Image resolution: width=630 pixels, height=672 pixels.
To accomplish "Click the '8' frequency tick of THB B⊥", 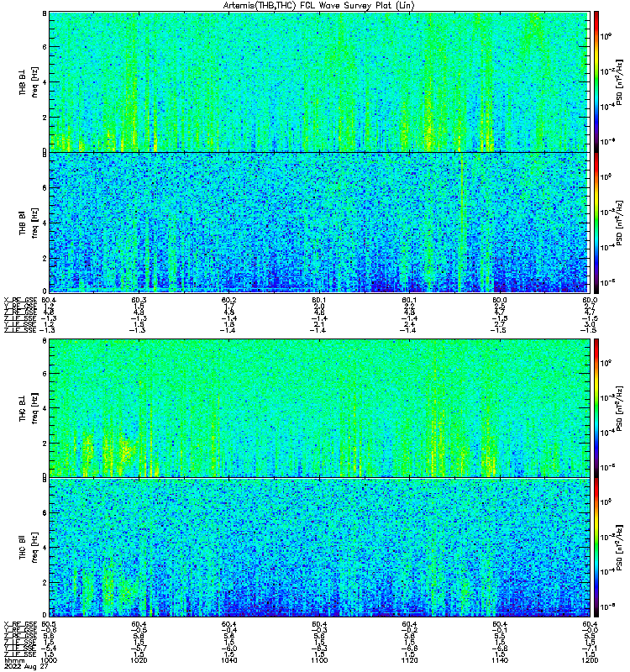I will 45,13.
